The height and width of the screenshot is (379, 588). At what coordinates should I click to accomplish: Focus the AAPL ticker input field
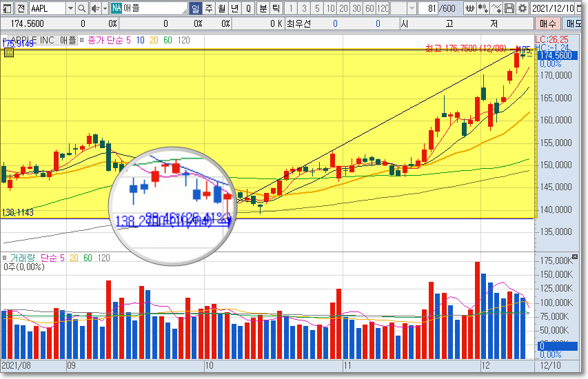click(x=48, y=8)
